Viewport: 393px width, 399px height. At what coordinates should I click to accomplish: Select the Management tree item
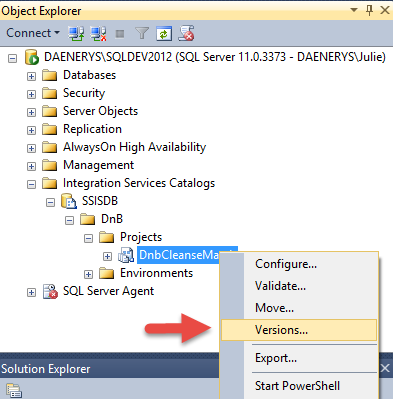[x=98, y=165]
